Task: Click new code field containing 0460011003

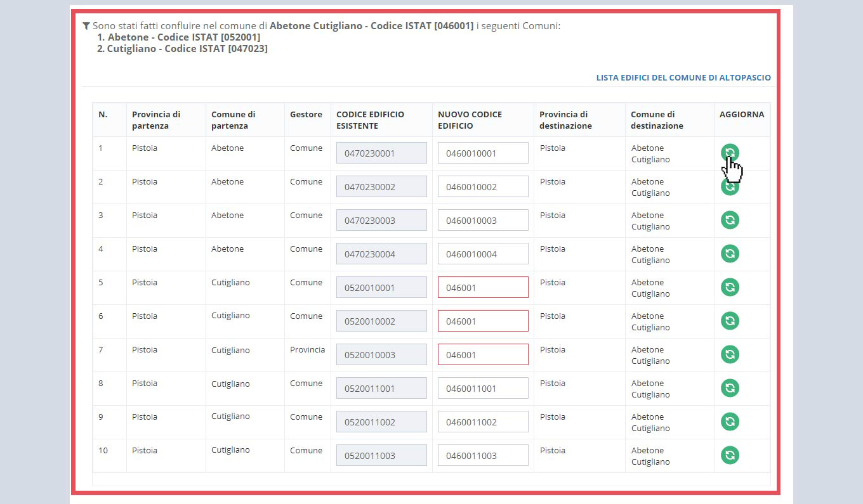Action: [x=483, y=455]
